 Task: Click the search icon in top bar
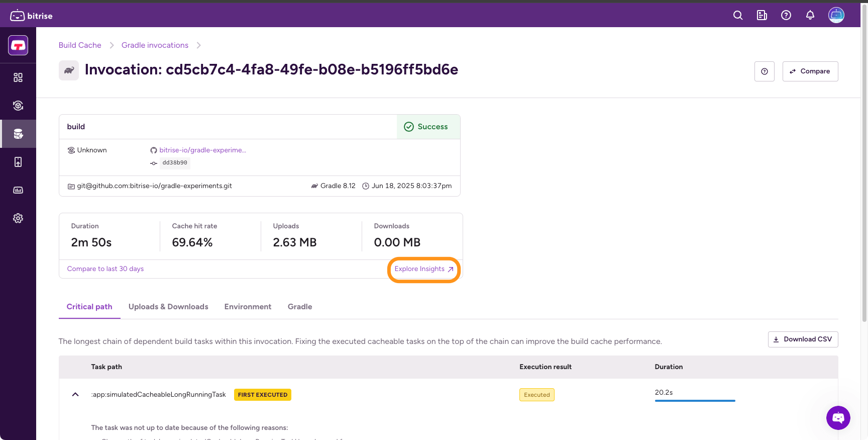(737, 15)
